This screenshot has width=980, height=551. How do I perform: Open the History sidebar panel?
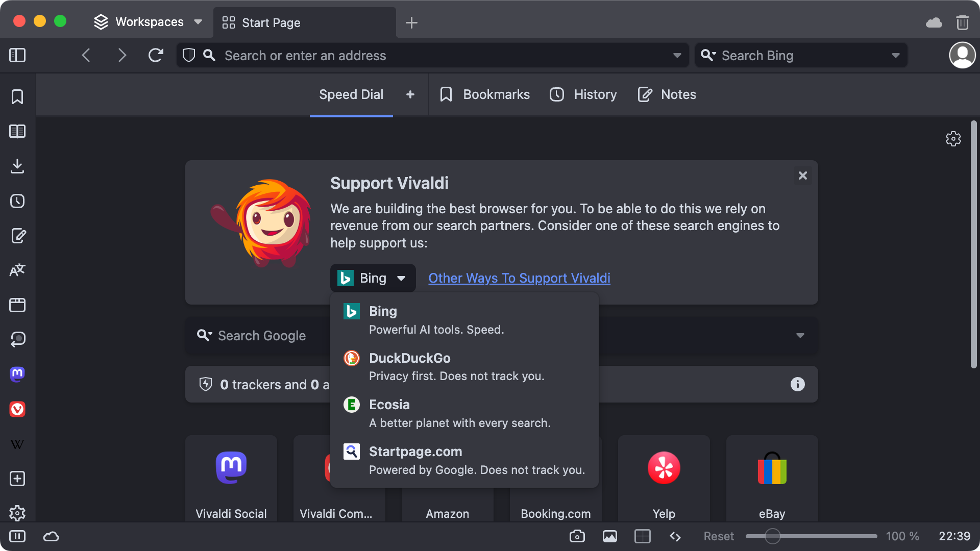click(17, 200)
